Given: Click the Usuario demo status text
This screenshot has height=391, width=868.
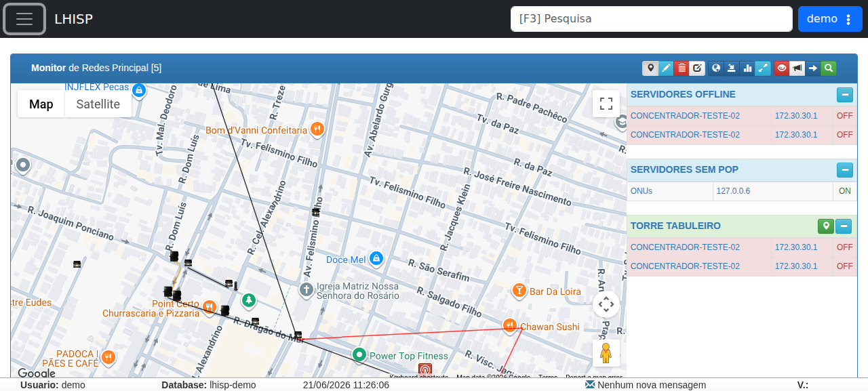Looking at the screenshot, I should [53, 385].
